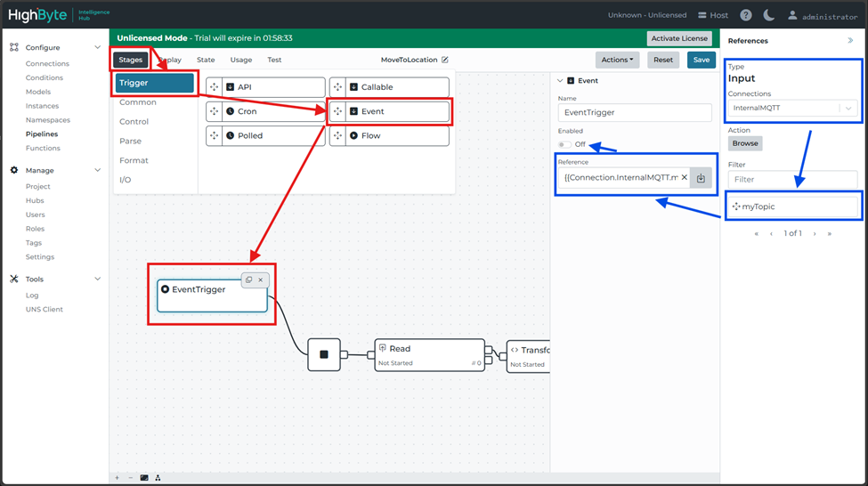Open Settings under Manage

(40, 257)
